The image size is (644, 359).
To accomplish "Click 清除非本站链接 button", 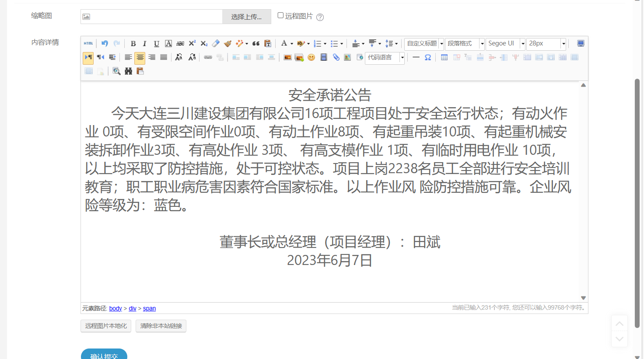I will [x=161, y=326].
